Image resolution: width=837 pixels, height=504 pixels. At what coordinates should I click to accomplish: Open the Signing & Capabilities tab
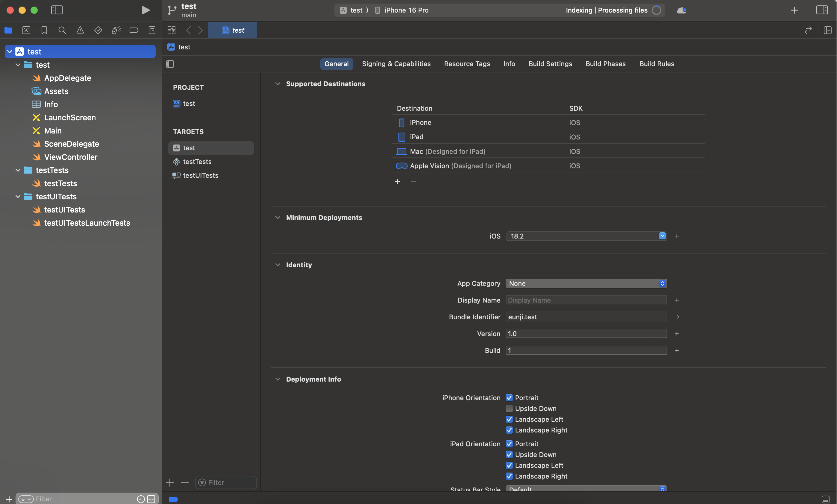tap(396, 64)
